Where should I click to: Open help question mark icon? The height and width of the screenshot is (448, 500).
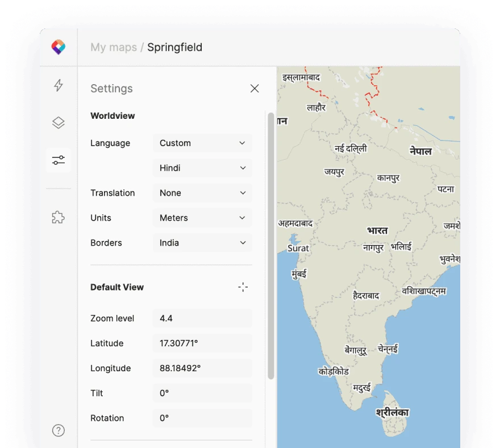coord(59,430)
